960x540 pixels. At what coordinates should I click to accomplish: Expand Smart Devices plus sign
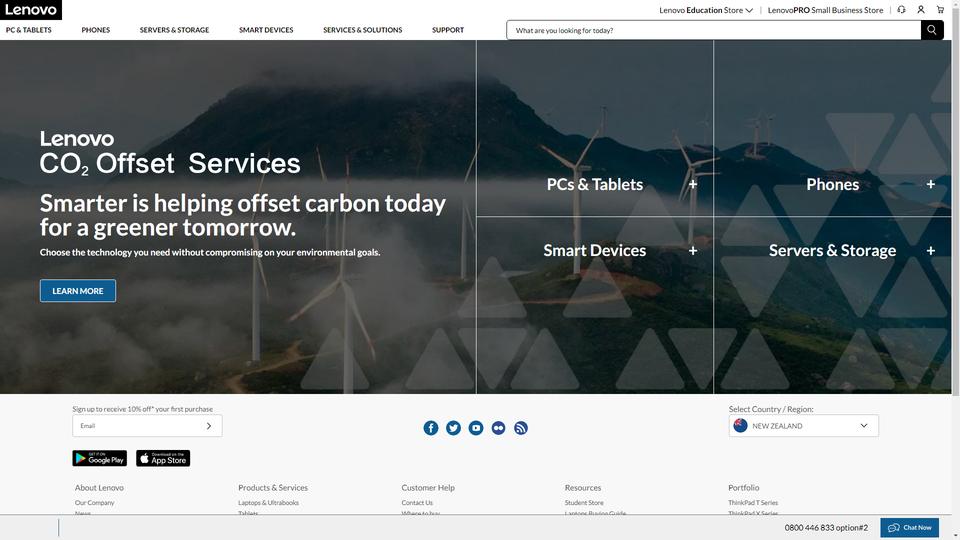(692, 250)
